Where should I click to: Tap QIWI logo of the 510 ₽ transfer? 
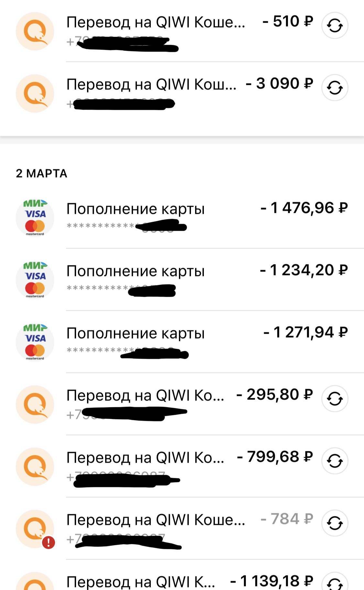point(35,31)
